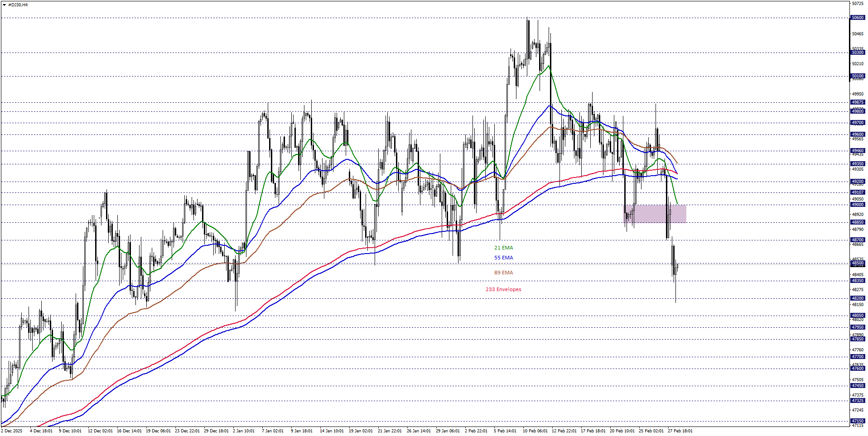Image resolution: width=868 pixels, height=436 pixels.
Task: Select the green 21 EMA text label
Action: (503, 248)
